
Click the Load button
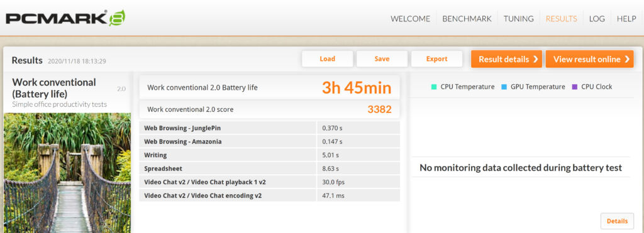(327, 58)
